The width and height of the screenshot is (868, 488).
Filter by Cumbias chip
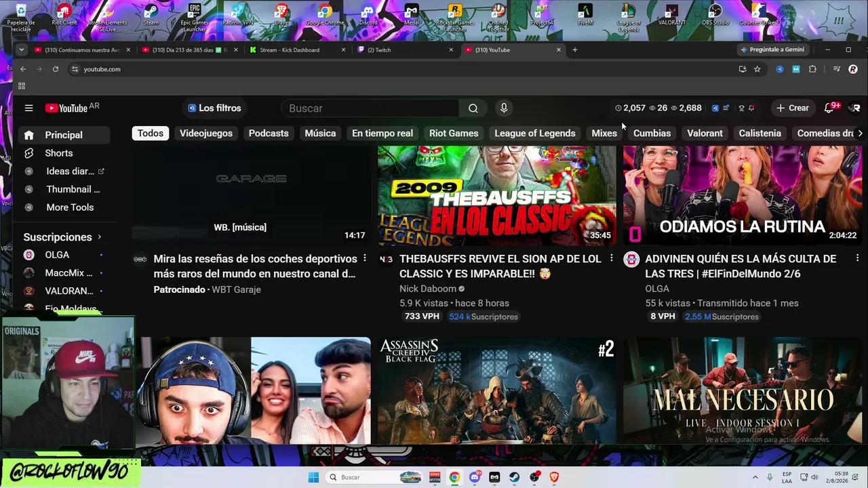[652, 134]
